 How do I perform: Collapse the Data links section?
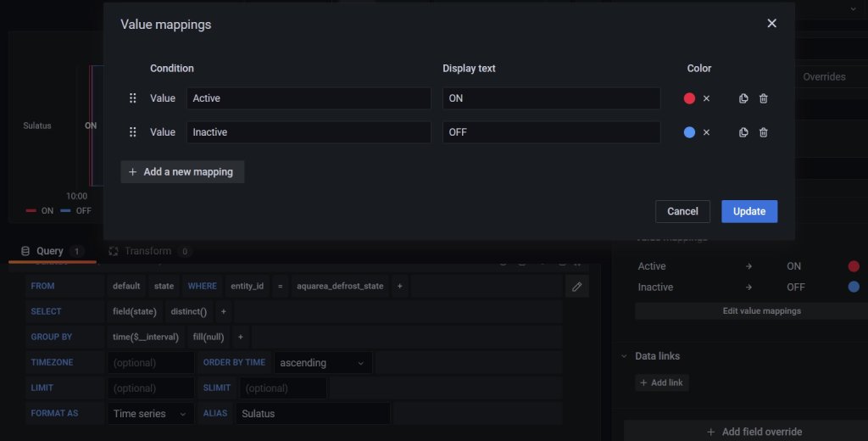625,356
